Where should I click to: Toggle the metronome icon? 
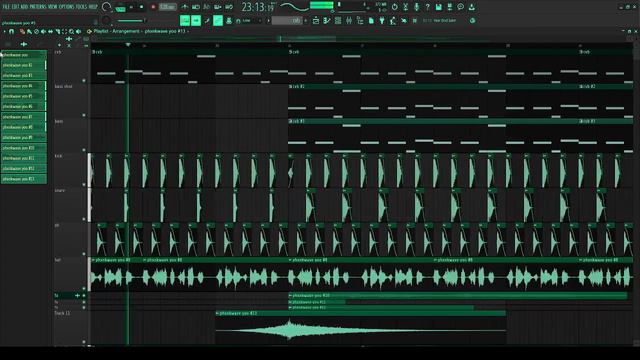(x=185, y=7)
